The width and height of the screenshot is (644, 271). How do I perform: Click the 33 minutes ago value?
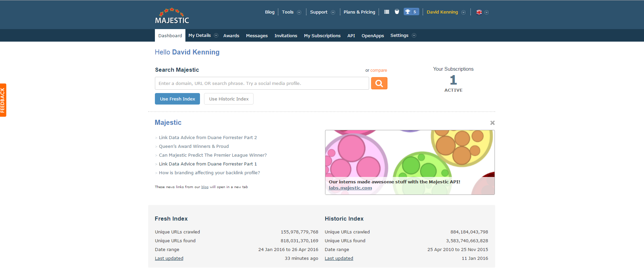click(x=301, y=258)
